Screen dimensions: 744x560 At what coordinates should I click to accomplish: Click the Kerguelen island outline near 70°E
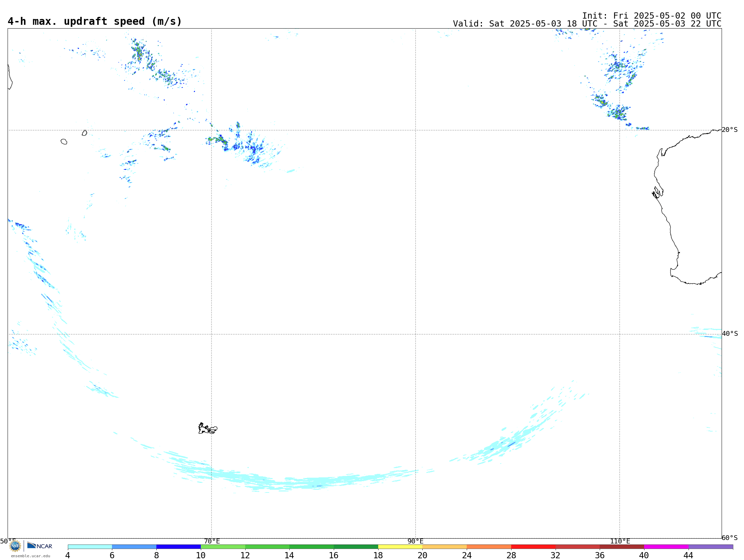[x=208, y=428]
